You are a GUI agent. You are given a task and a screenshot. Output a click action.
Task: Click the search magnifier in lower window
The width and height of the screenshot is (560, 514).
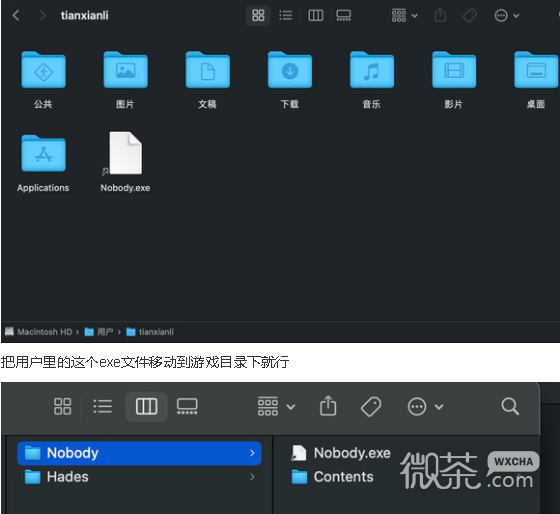(x=510, y=406)
